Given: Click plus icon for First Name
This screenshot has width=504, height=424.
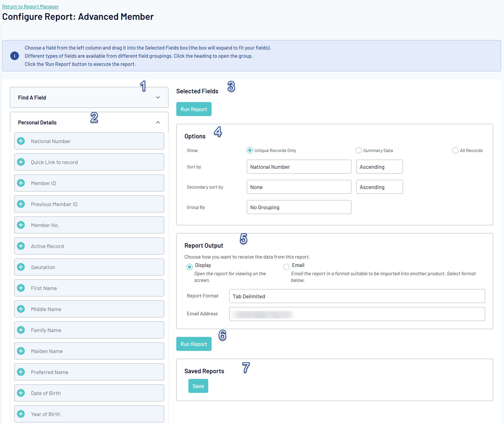Looking at the screenshot, I should point(21,288).
